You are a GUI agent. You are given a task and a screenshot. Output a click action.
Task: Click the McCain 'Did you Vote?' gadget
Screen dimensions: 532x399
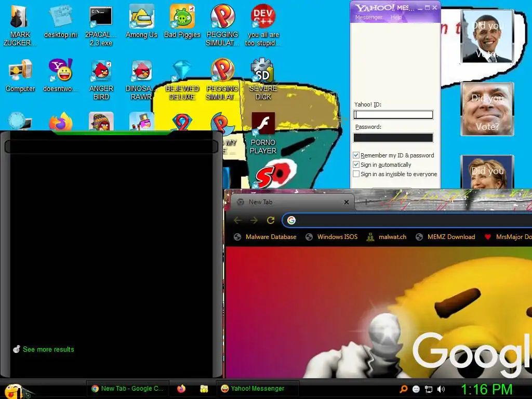487,109
